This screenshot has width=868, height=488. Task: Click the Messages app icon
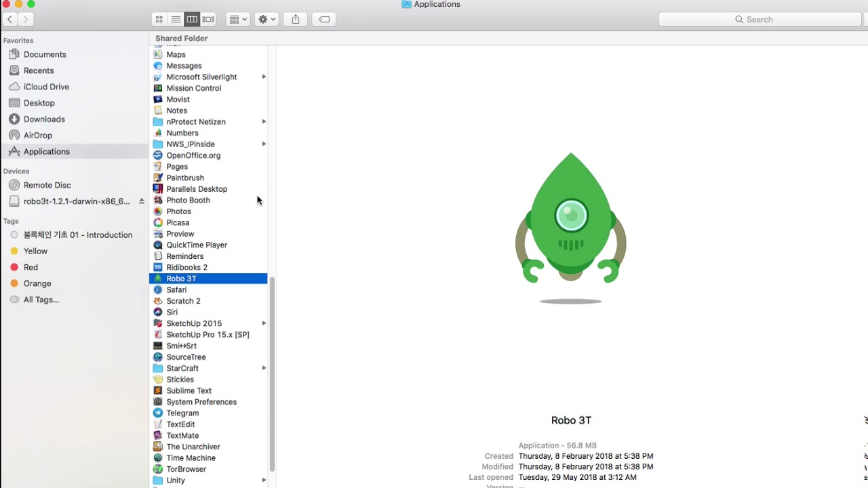tap(158, 66)
